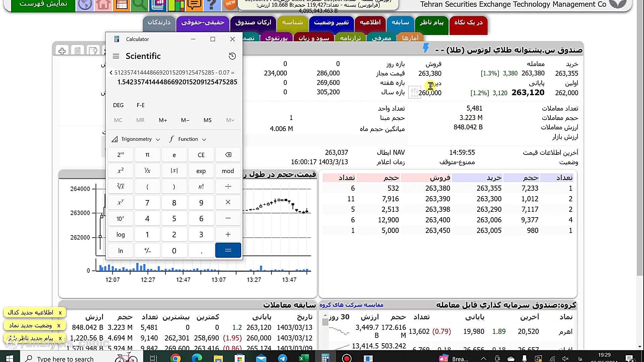Open the memory list M dropdown
Viewport: 644px width, 362px height.
pyautogui.click(x=230, y=120)
